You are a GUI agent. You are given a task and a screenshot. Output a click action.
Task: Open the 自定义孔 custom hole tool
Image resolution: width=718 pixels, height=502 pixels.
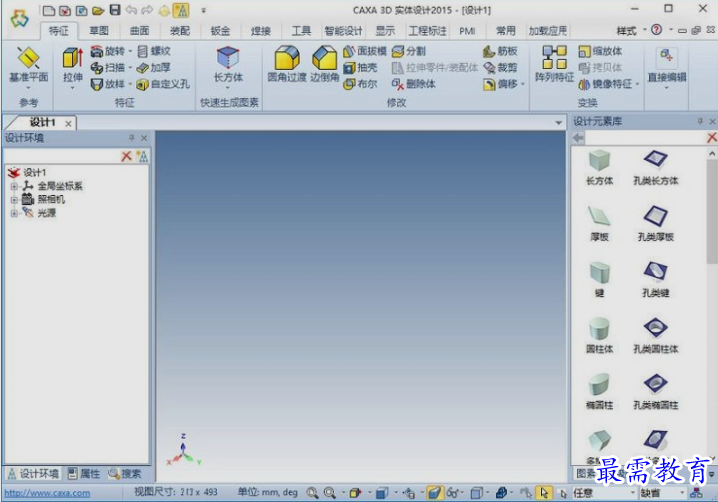click(x=163, y=84)
